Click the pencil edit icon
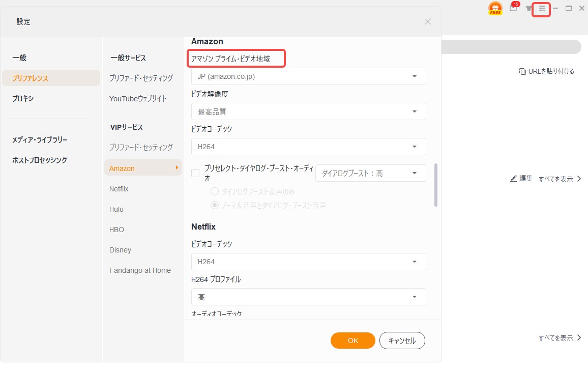 pyautogui.click(x=513, y=179)
